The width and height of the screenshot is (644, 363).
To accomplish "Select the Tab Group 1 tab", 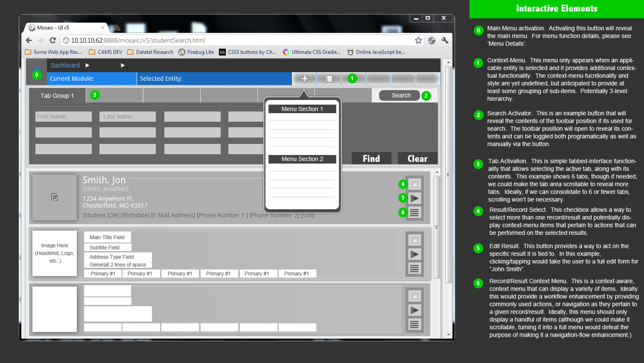I will coord(57,96).
